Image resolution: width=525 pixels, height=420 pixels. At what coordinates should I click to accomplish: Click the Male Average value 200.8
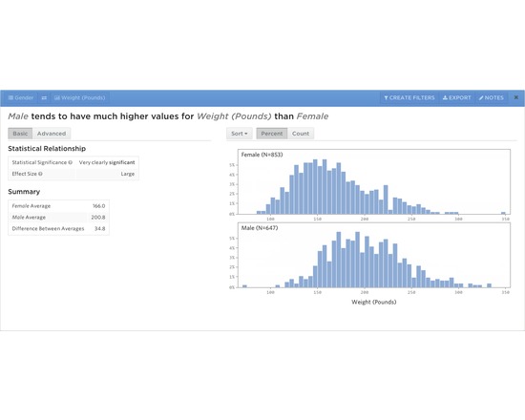[x=98, y=218]
